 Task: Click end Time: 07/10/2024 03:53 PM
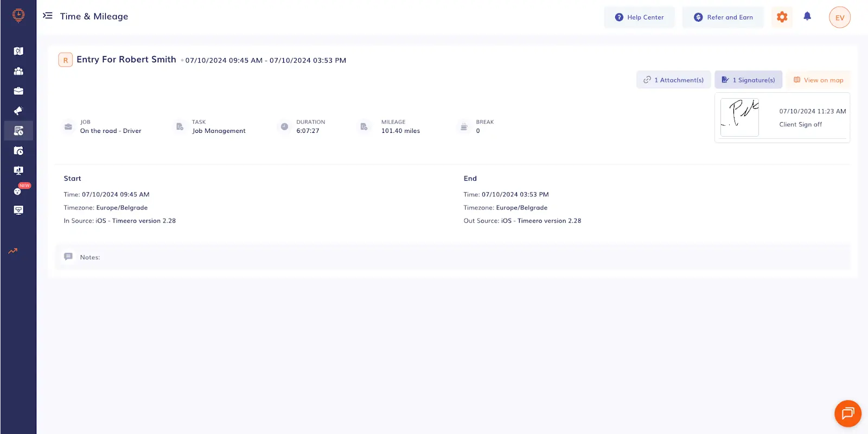(x=506, y=194)
